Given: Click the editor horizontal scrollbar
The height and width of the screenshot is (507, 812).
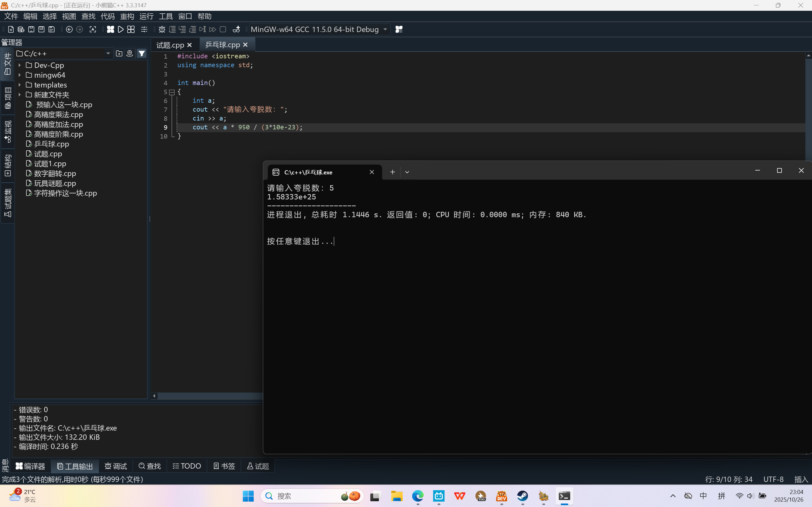Looking at the screenshot, I should 210,396.
